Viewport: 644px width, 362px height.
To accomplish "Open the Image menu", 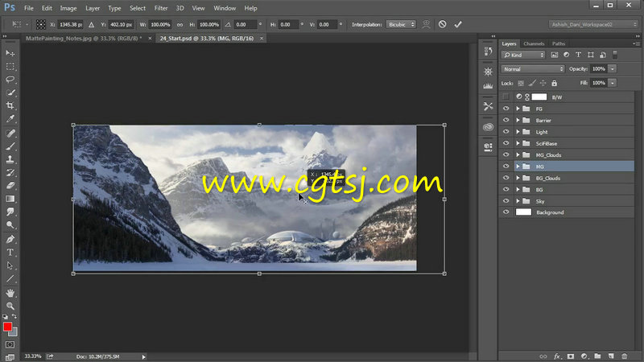I will point(68,8).
